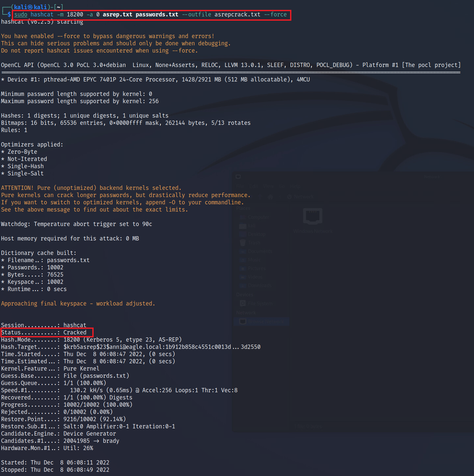This screenshot has width=474, height=476.
Task: Click passwords.txt argument in the command
Action: pos(157,14)
